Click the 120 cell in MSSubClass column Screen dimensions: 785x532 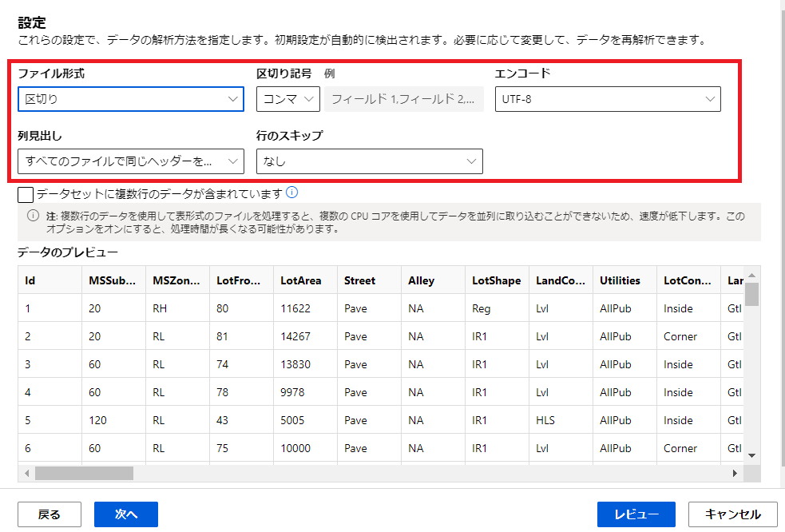[113, 420]
